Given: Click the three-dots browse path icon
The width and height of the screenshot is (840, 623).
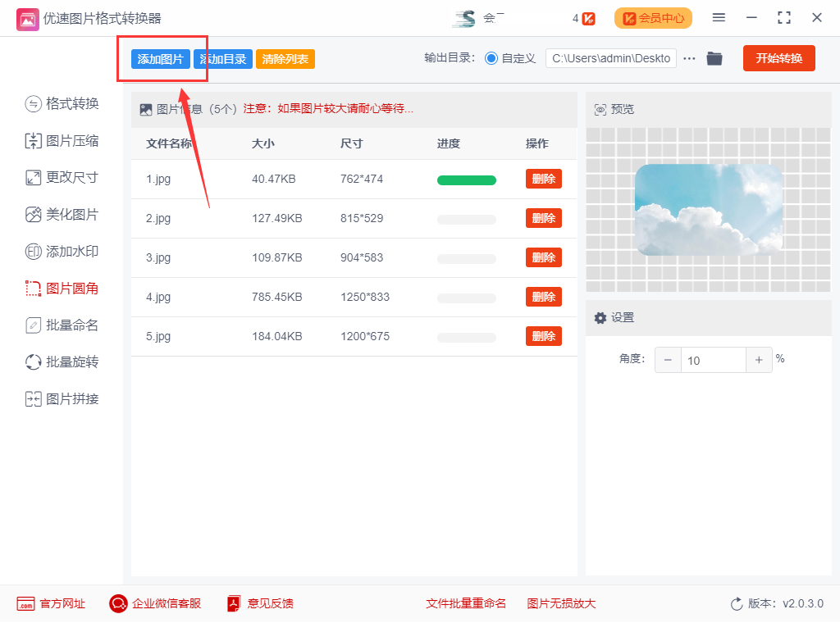Looking at the screenshot, I should pos(689,58).
